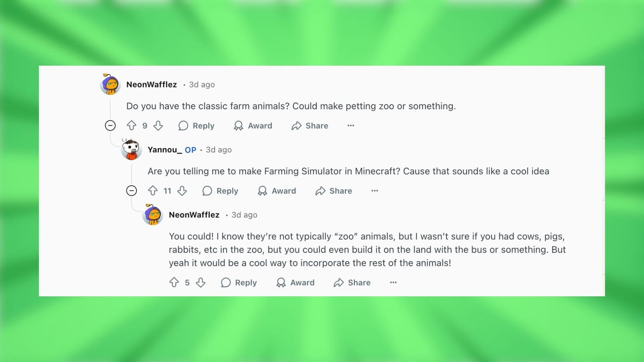Open more options for Yannou_'s reply
Screen dimensions: 644x362
pos(374,190)
